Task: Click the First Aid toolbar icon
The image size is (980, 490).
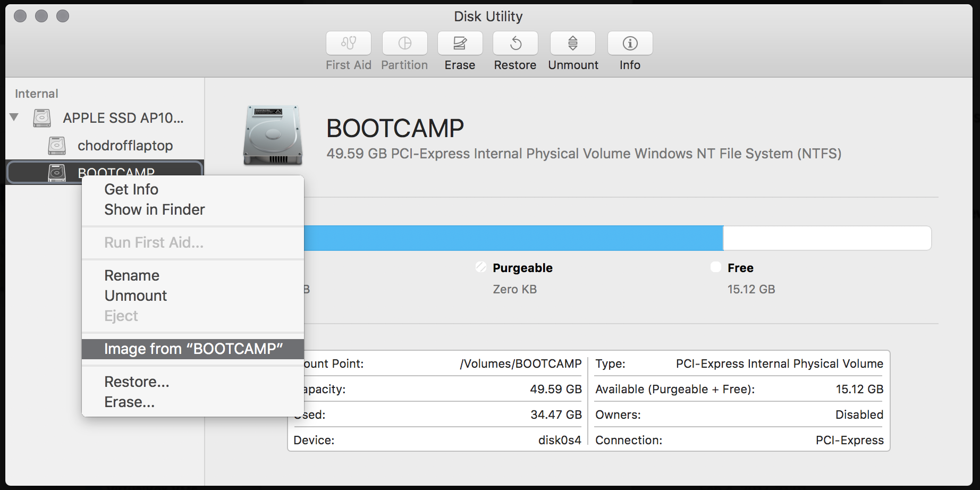Action: [349, 43]
